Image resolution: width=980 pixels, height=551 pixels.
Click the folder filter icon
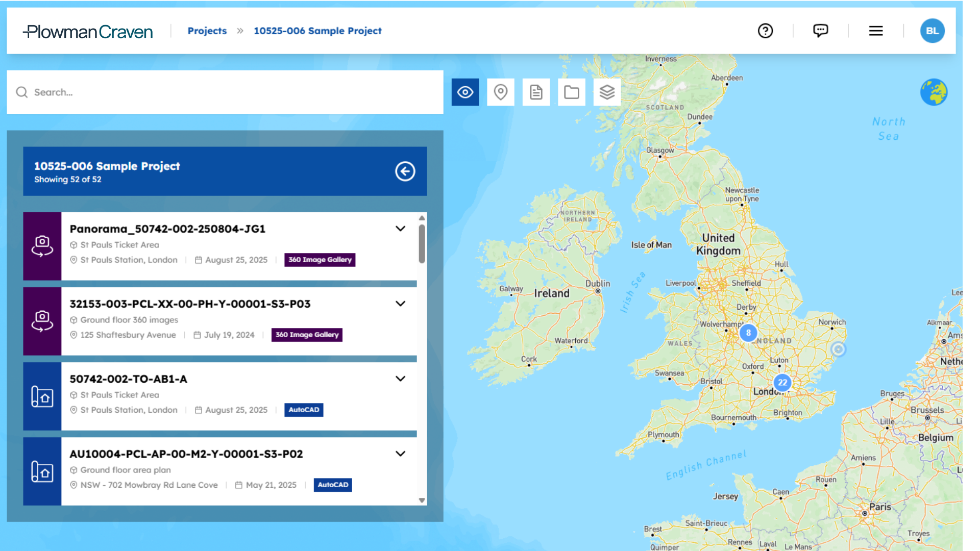click(x=572, y=92)
